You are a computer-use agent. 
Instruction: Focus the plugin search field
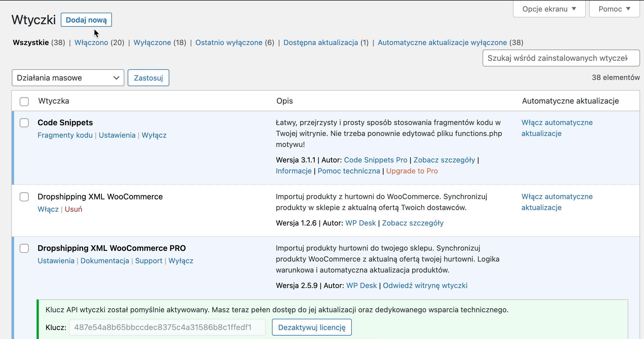[561, 58]
